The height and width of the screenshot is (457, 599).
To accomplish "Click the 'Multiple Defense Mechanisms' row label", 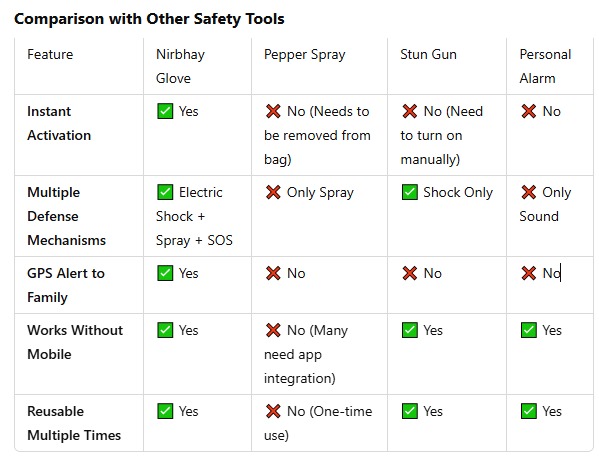I will 66,216.
